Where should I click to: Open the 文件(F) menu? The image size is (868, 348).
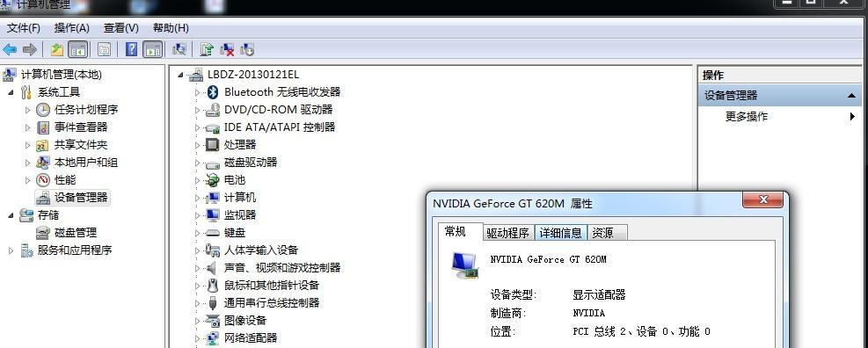[x=23, y=27]
